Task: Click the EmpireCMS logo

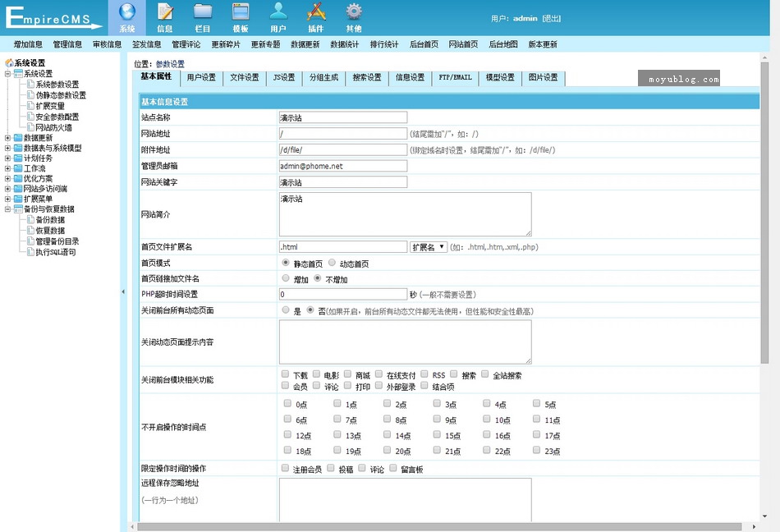Action: point(53,18)
